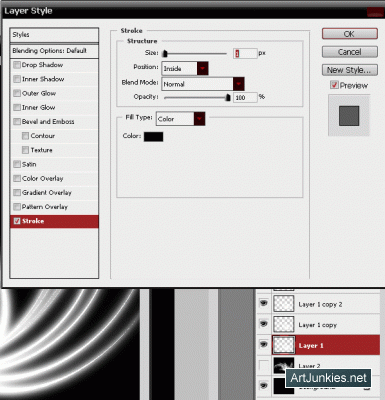This screenshot has width=385, height=400.
Task: Open Blending Options: Default section
Action: tap(54, 51)
